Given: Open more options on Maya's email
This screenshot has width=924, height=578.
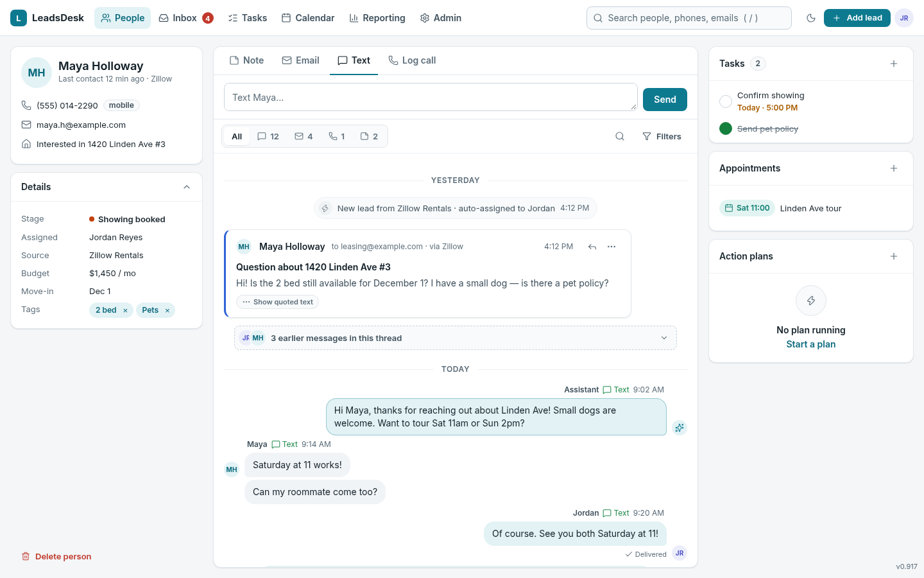Looking at the screenshot, I should point(612,247).
